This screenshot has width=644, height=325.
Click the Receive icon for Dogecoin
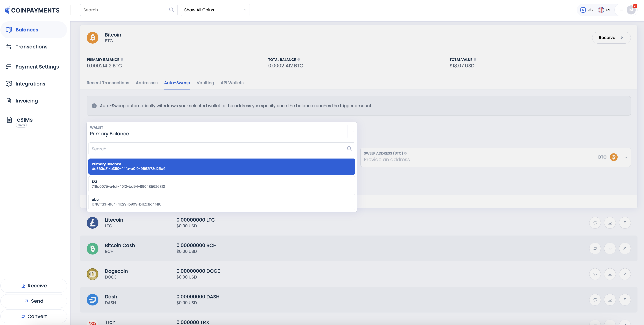pos(610,274)
